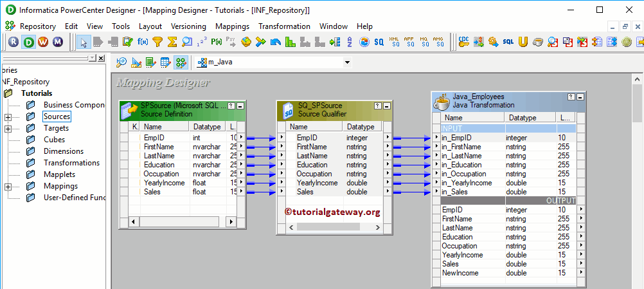Select the Designer (D) tool icon

(x=28, y=42)
